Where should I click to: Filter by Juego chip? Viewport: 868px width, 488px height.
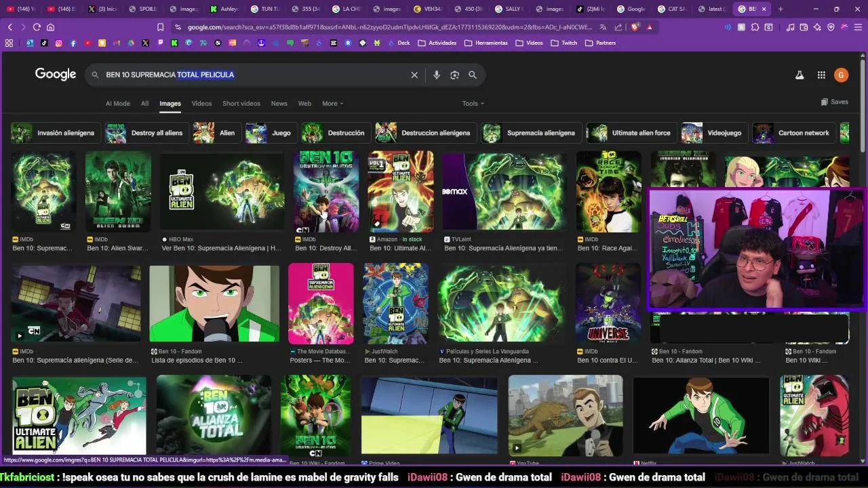tap(271, 133)
